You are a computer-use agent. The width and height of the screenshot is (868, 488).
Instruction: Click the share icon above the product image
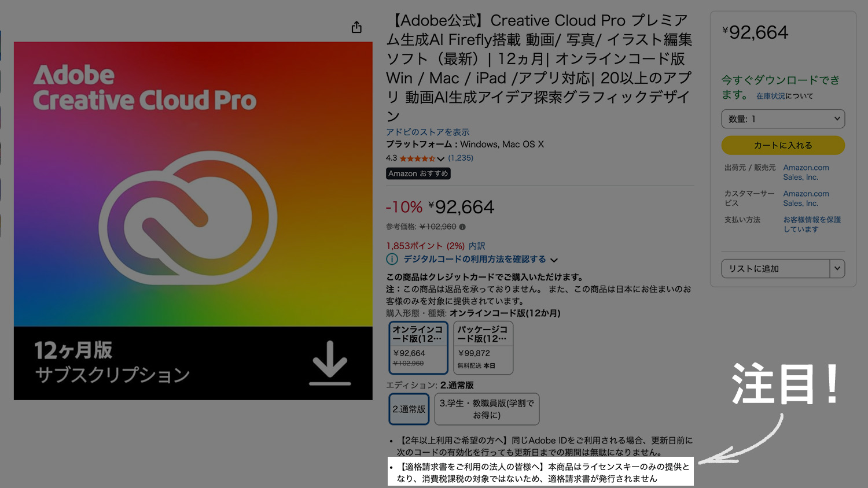356,27
